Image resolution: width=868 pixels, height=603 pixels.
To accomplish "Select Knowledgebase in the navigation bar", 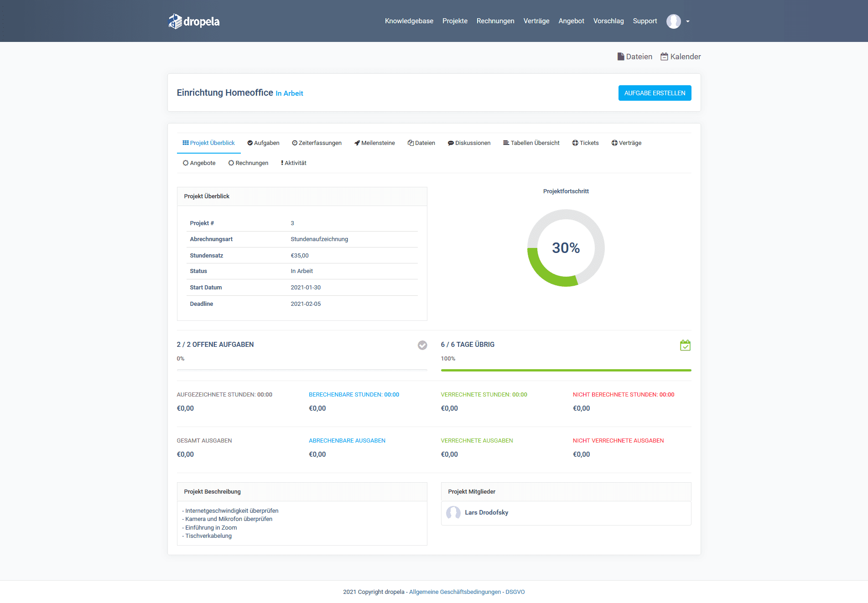I will (409, 21).
